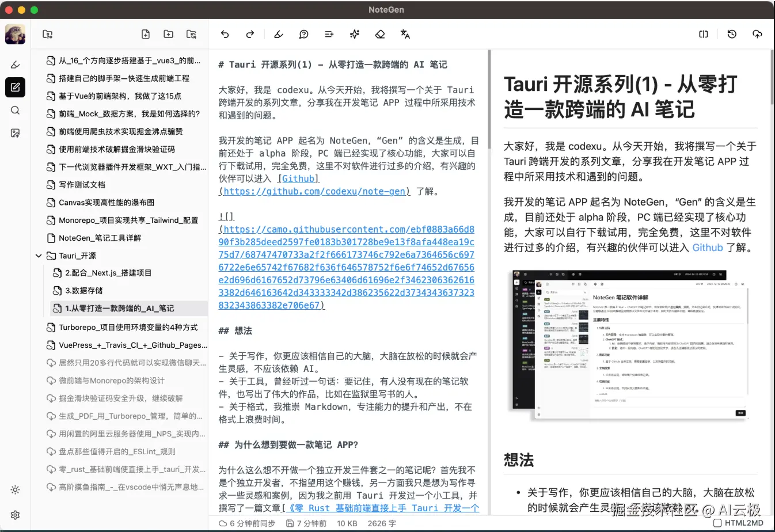Open the cloud file 居然只用20多行代码

[x=132, y=363]
